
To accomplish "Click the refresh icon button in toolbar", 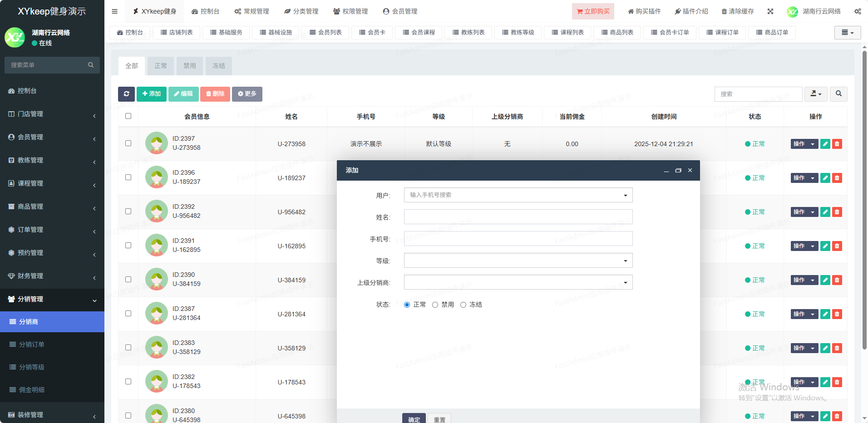I will [126, 94].
